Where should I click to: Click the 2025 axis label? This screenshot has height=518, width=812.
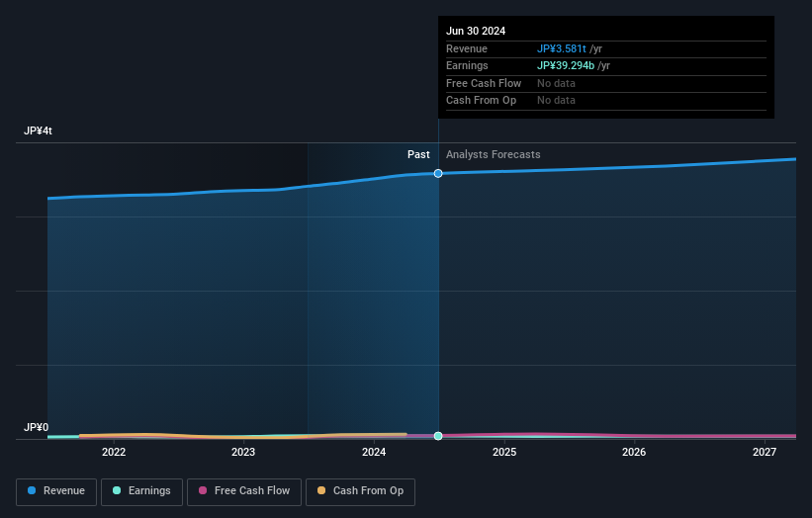[x=503, y=453]
